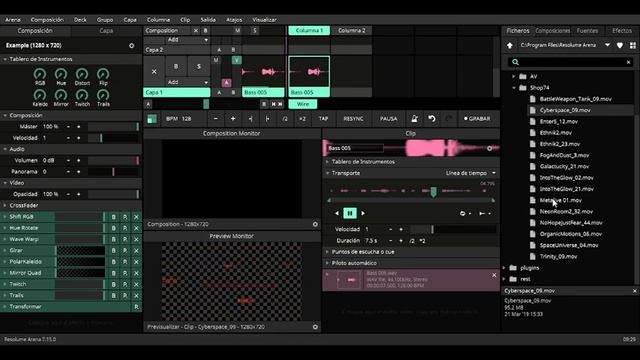Open the Composición menu
Viewport: 640px width, 360px height.
tap(47, 20)
